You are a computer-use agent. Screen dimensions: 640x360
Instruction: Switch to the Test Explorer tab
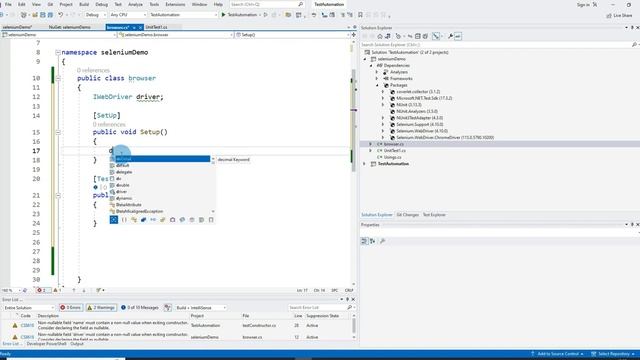(x=434, y=215)
